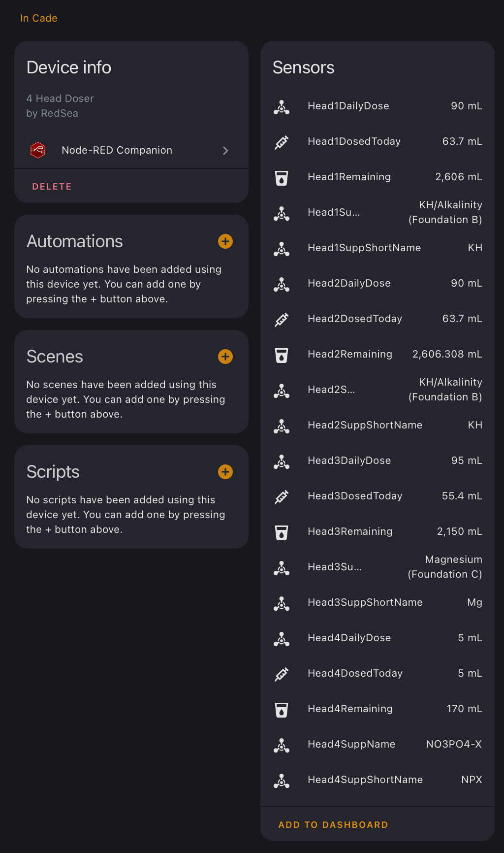
Task: Select Head2SuppShortName sensor showing KH
Action: click(x=378, y=426)
